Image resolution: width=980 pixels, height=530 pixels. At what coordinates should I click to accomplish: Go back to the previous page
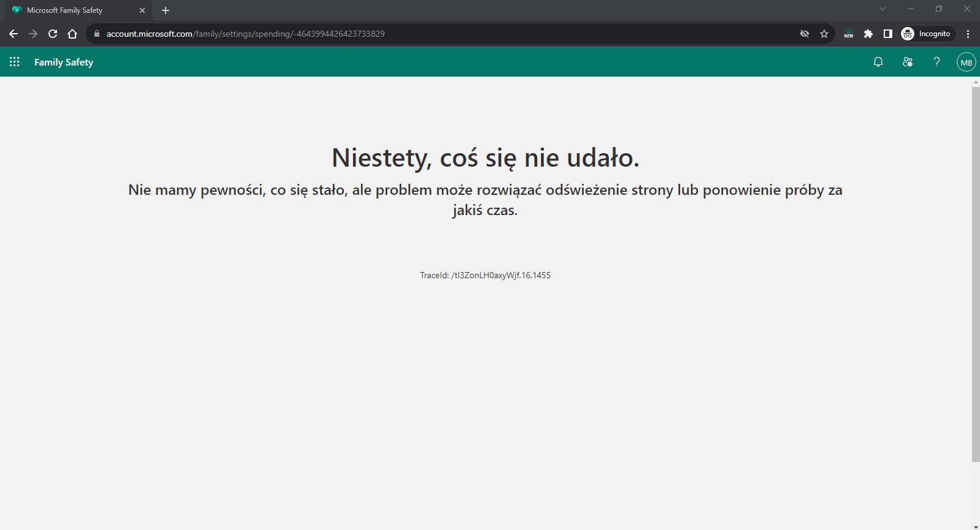coord(13,34)
